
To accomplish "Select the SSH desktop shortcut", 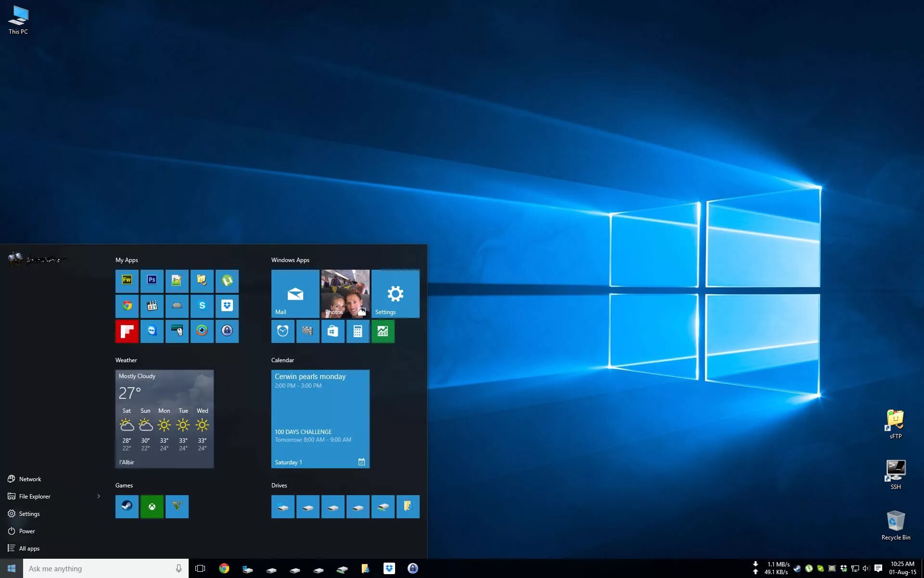I will click(896, 474).
